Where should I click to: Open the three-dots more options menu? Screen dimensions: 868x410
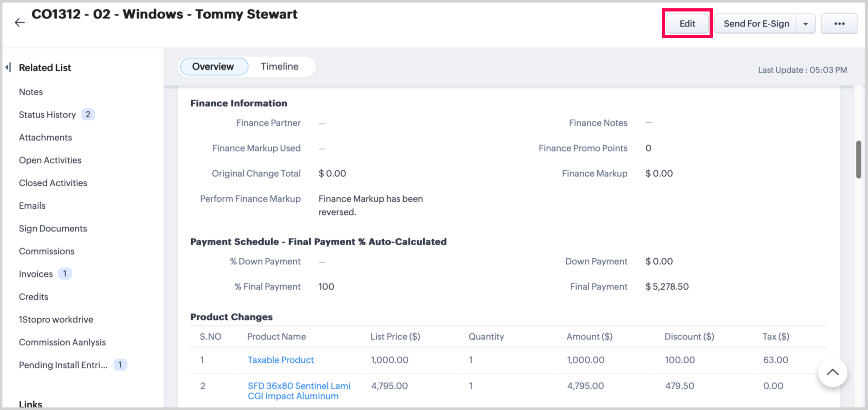[839, 24]
